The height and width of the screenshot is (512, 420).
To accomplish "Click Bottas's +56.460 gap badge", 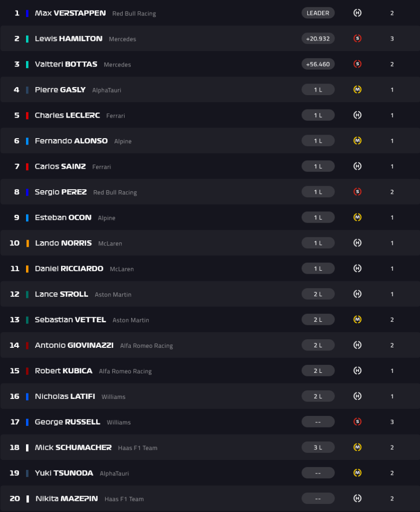I will (x=318, y=64).
